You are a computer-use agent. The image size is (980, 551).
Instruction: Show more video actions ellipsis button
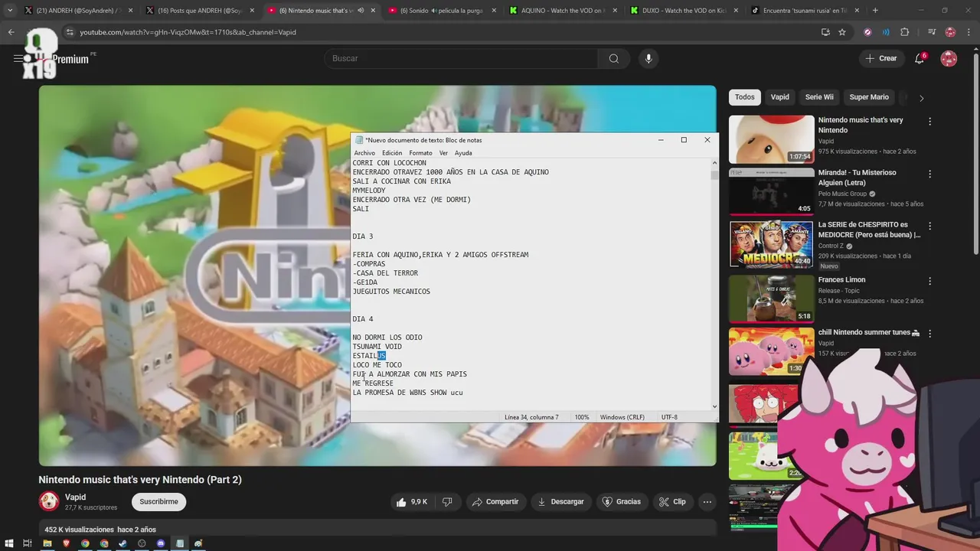(707, 502)
